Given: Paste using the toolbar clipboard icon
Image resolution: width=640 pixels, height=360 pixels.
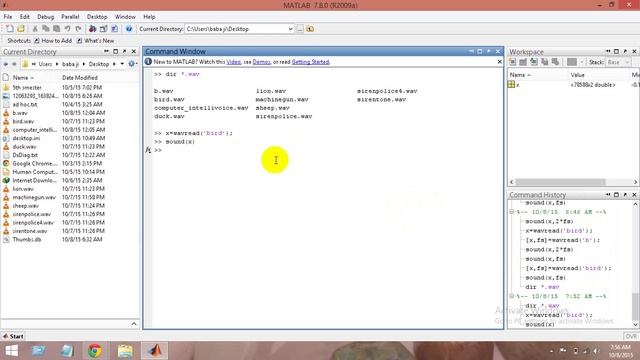Looking at the screenshot, I should click(x=56, y=29).
